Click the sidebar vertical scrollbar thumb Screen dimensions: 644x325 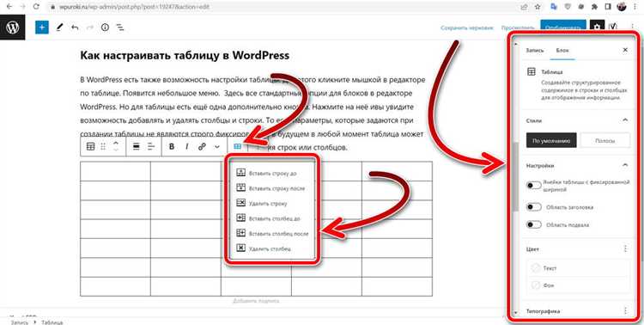click(517, 177)
